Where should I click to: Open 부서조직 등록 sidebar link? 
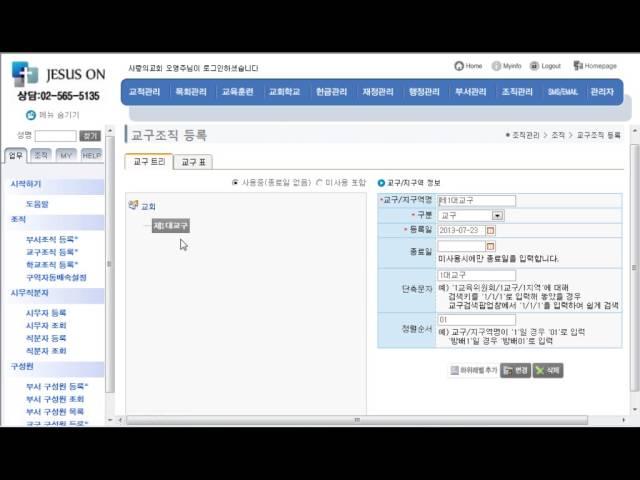(x=52, y=239)
